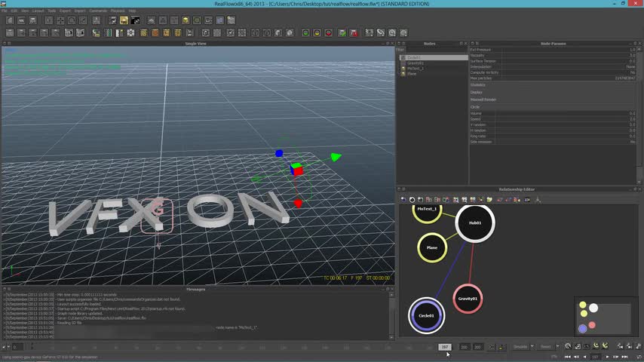Step to the previous frame
644x362 pixels.
[x=576, y=357]
